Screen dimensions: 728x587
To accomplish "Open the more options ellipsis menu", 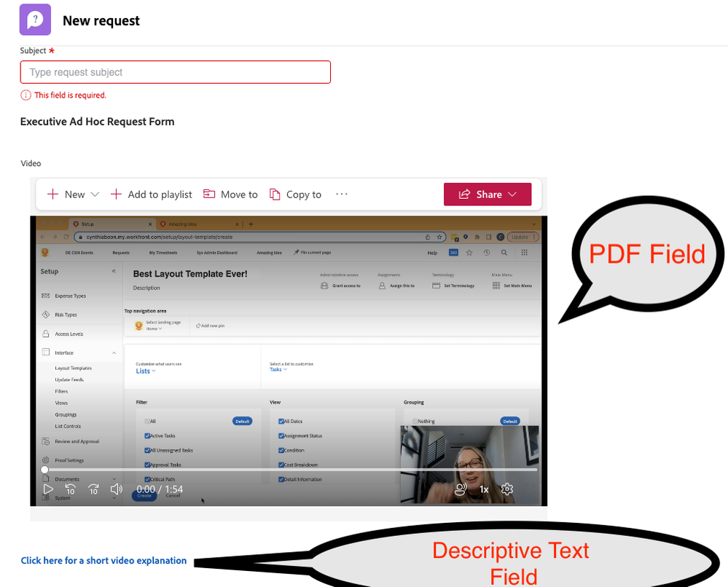I will point(342,194).
